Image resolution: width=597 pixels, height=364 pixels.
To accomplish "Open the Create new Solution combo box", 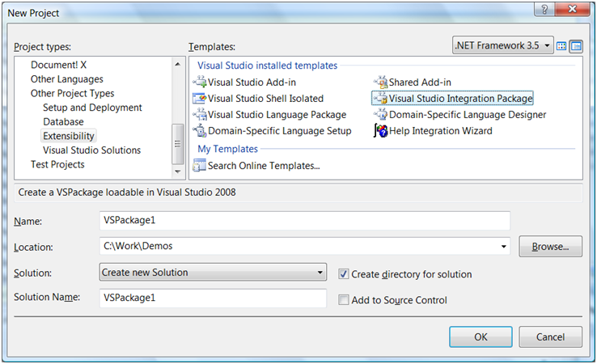I will (x=213, y=273).
